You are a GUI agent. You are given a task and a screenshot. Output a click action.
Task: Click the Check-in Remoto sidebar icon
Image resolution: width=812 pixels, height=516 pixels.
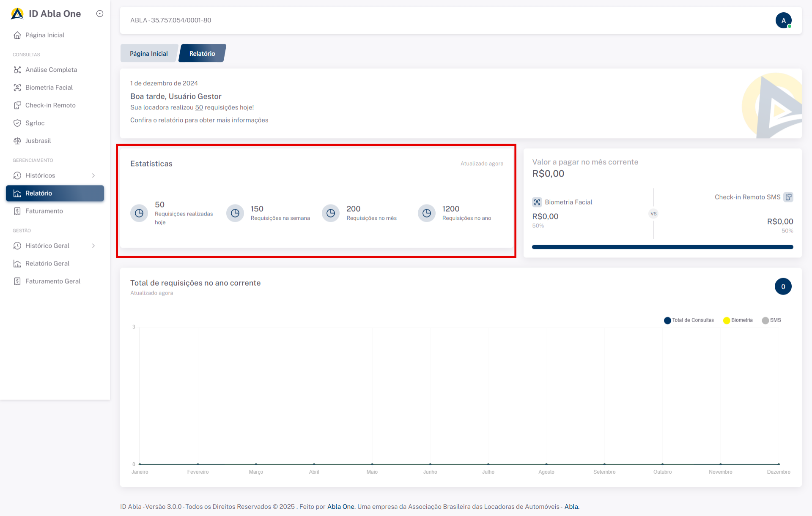pos(17,105)
